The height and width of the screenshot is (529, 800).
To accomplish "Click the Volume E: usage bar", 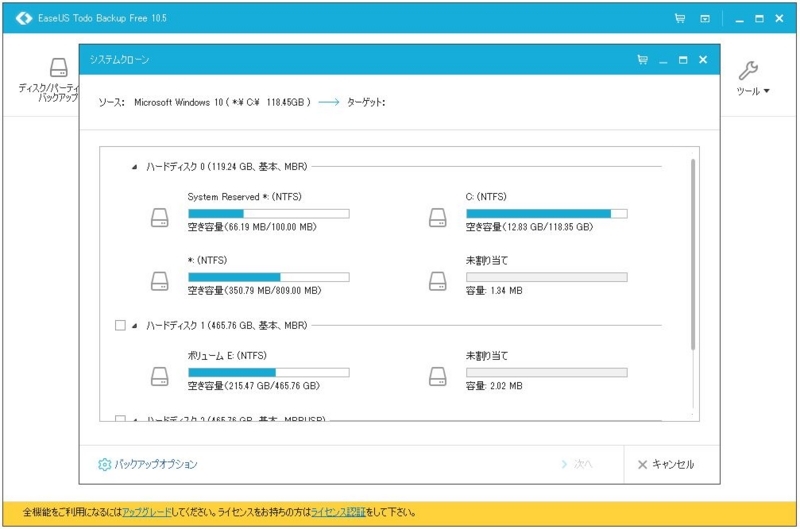I will point(269,373).
